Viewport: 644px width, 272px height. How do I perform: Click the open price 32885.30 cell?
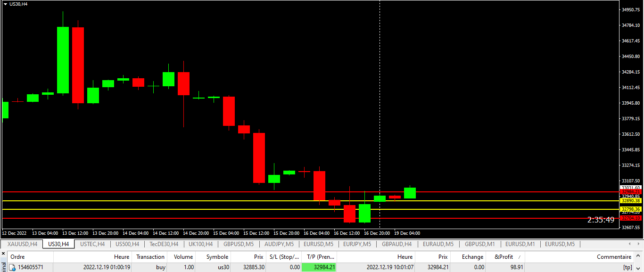click(254, 267)
